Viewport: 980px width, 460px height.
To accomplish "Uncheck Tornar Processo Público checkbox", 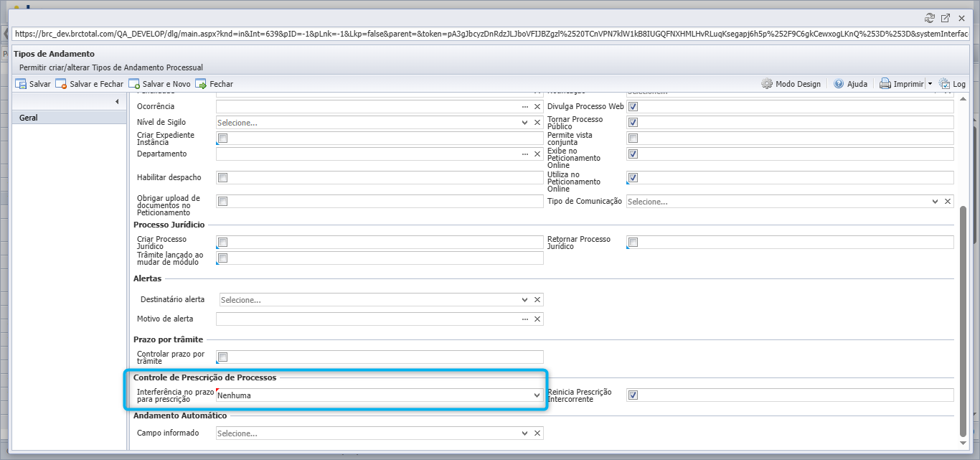I will click(x=633, y=123).
